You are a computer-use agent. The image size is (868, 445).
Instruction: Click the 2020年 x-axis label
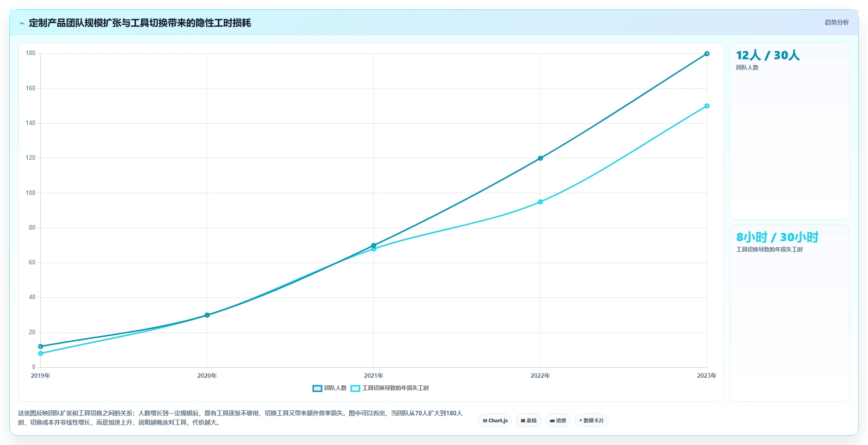coord(207,376)
